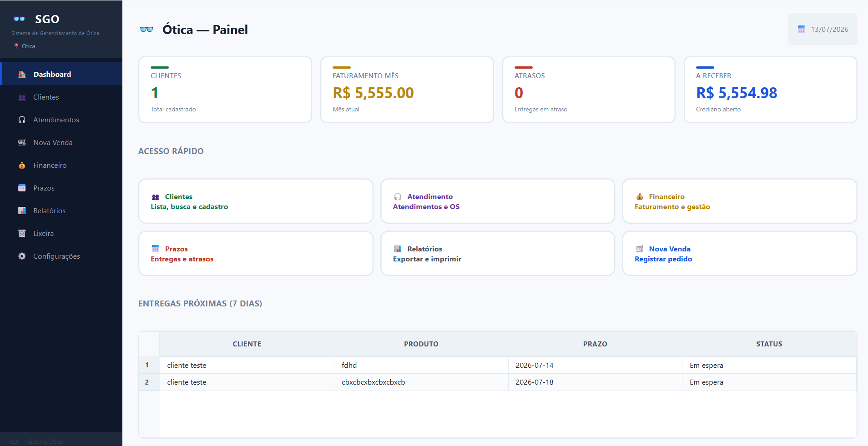Click the location pin icon next to Ótica
Image resolution: width=868 pixels, height=446 pixels.
(x=16, y=46)
